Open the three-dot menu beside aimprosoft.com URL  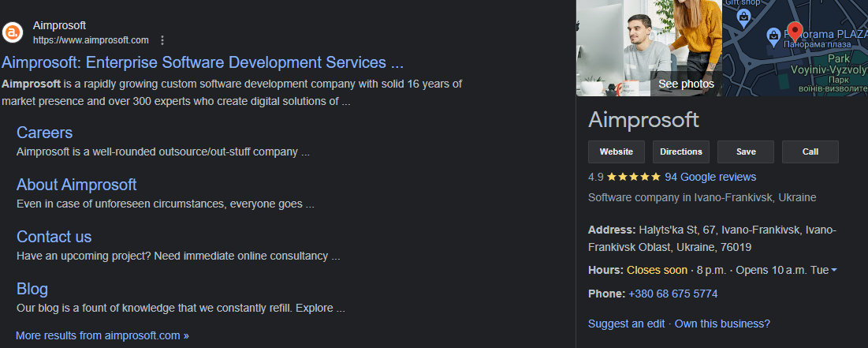[162, 40]
